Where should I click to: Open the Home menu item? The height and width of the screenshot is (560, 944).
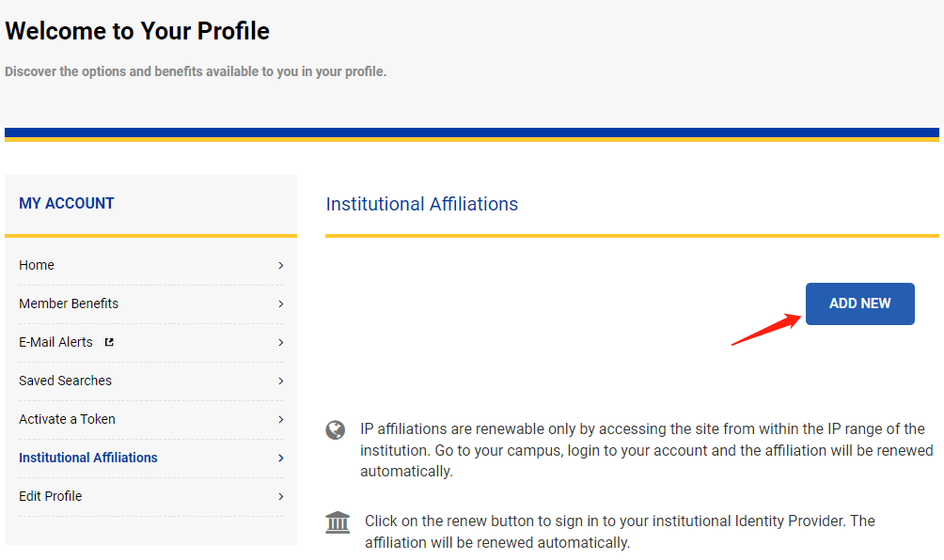pos(37,265)
